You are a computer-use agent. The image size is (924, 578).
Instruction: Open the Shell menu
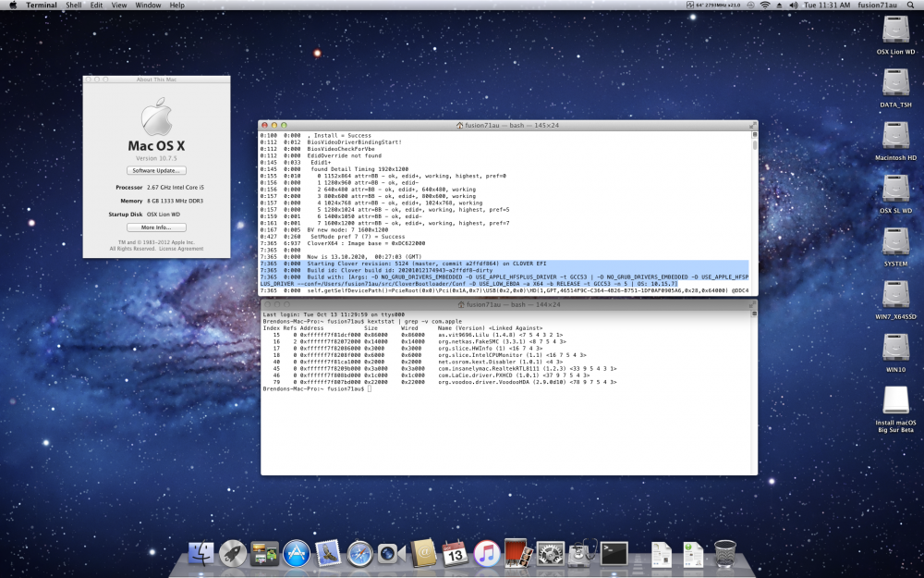click(x=74, y=6)
